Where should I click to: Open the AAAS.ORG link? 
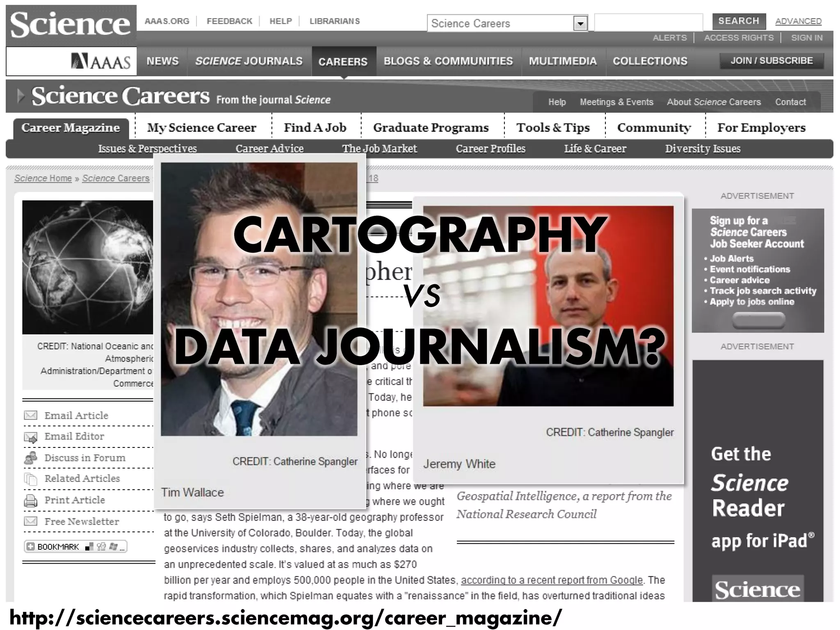coord(167,21)
